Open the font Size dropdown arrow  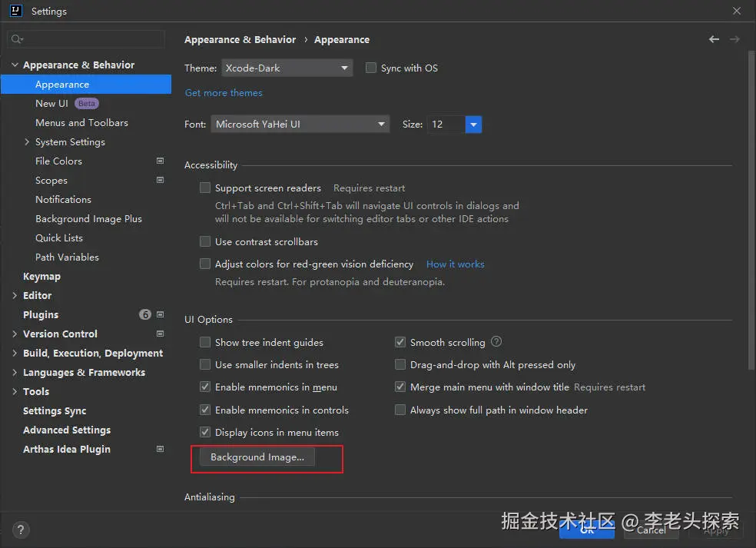[473, 125]
